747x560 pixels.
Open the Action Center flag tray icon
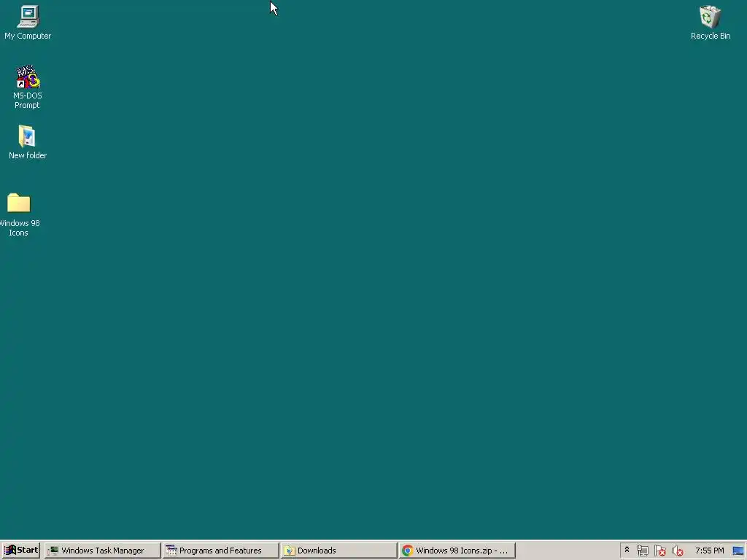point(659,551)
